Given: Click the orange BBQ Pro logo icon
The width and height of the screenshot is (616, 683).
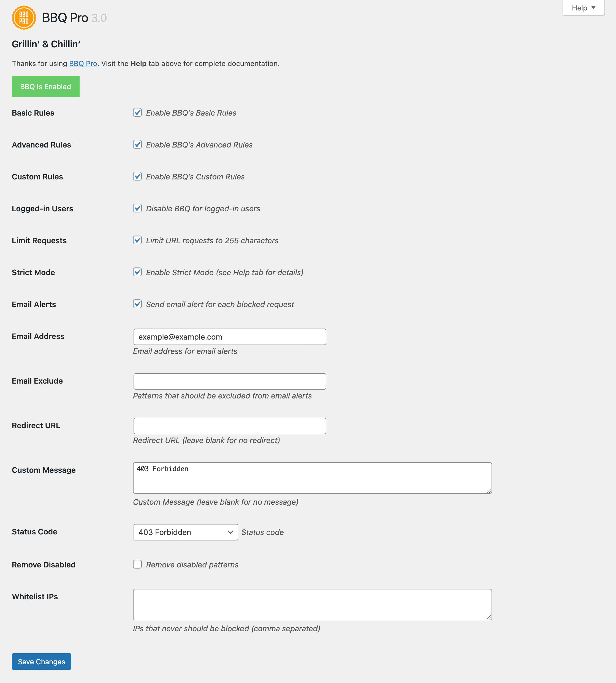Looking at the screenshot, I should [24, 18].
